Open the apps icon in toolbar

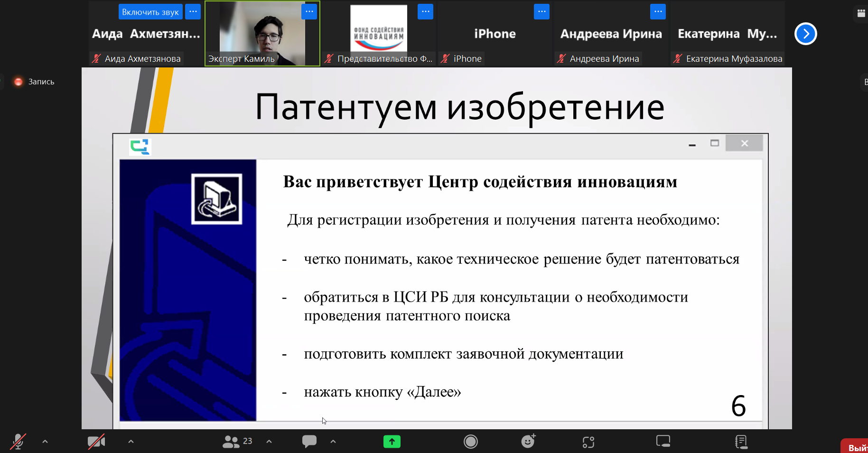point(588,442)
